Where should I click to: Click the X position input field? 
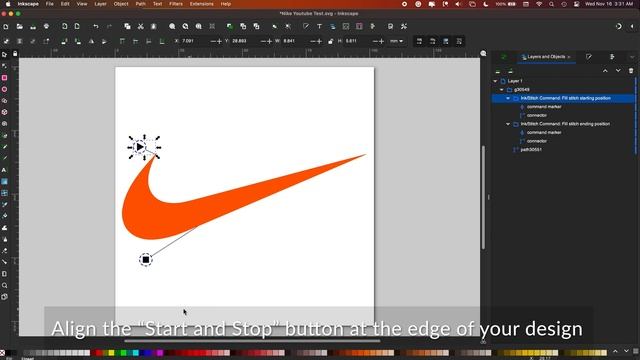195,41
